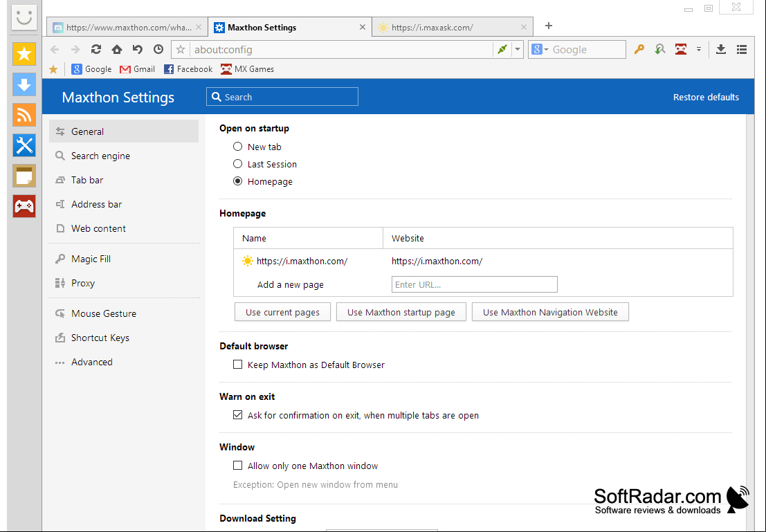Reload the page with the refresh icon
This screenshot has width=766, height=532.
96,49
